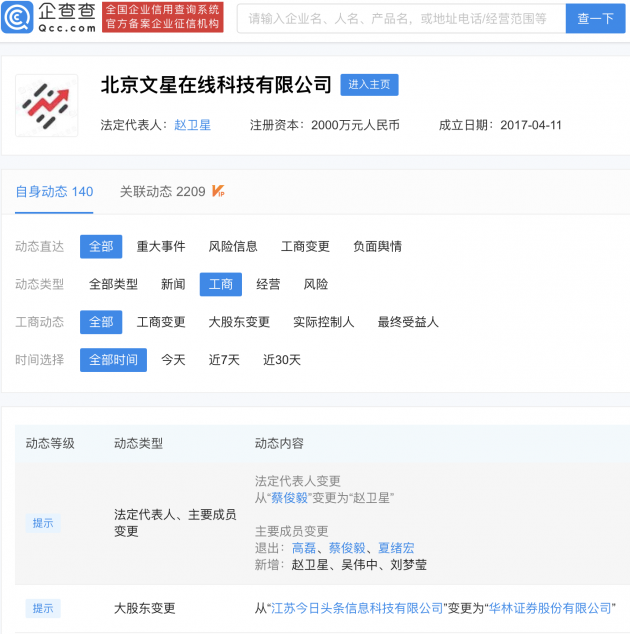This screenshot has width=630, height=634.
Task: Click 成立日期 2017-04-11 text
Action: tap(500, 125)
